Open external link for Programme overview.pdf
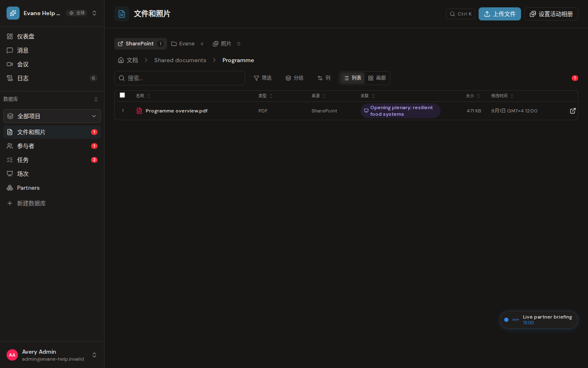This screenshot has width=588, height=368. click(x=573, y=111)
